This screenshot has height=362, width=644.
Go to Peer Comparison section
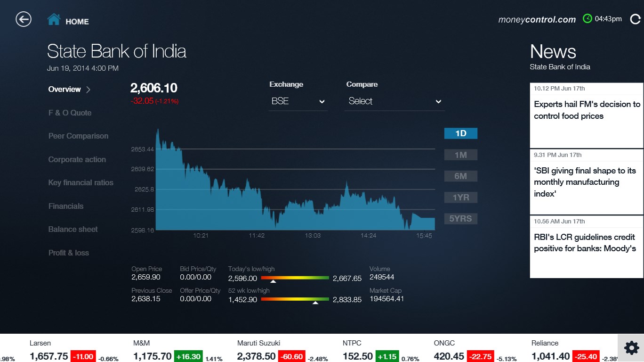tap(78, 136)
